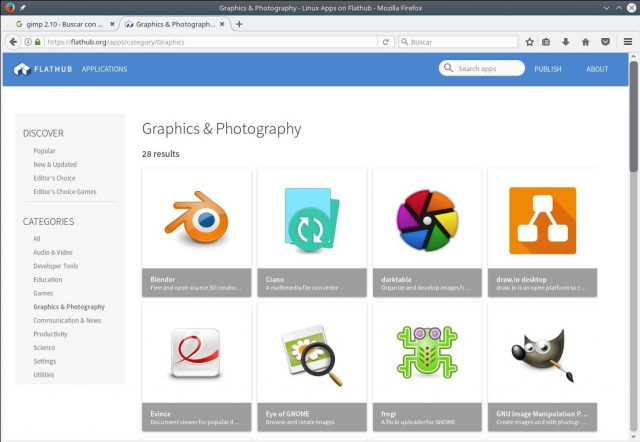640x442 pixels.
Task: Close the Graphics & Photography tab
Action: click(222, 24)
